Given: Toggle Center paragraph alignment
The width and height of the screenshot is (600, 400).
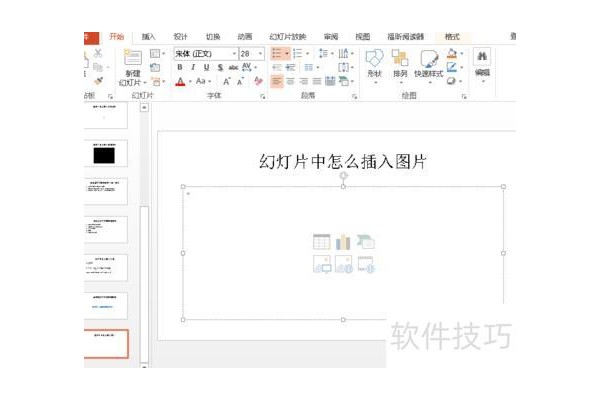Looking at the screenshot, I should pyautogui.click(x=290, y=81).
